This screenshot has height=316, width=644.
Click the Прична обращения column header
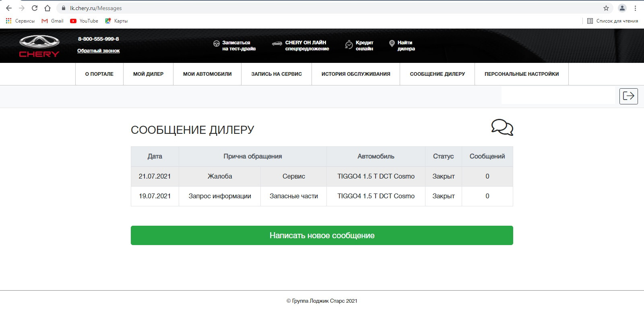tap(253, 156)
